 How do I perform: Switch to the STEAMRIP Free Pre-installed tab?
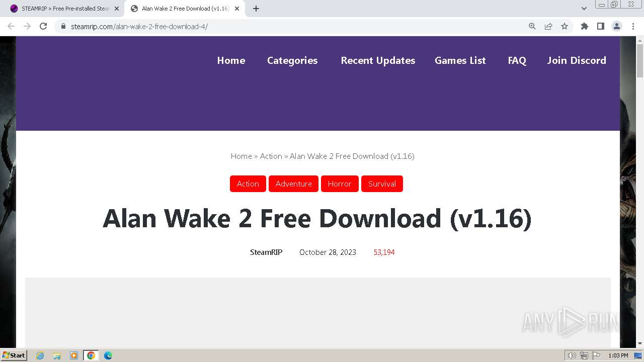coord(64,9)
